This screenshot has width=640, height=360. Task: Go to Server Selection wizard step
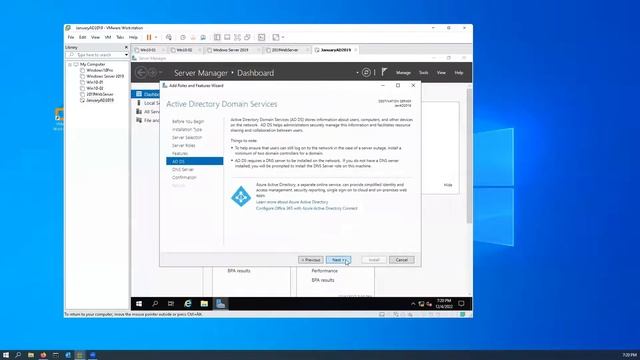tap(187, 138)
